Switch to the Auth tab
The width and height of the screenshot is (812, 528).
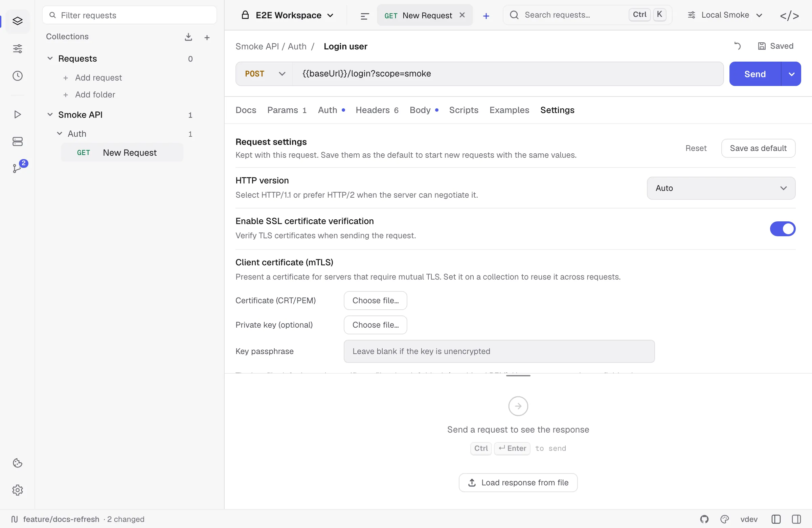[331, 110]
